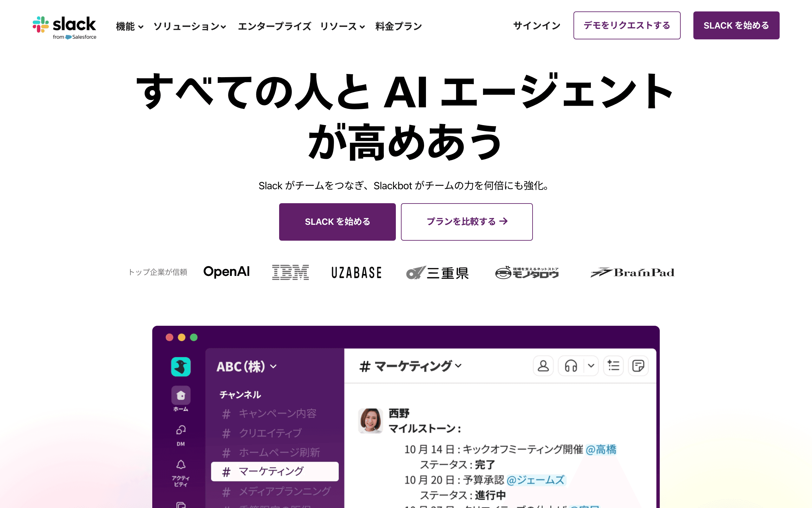The image size is (812, 508).
Task: Start a huddle with headphones icon
Action: point(571,366)
